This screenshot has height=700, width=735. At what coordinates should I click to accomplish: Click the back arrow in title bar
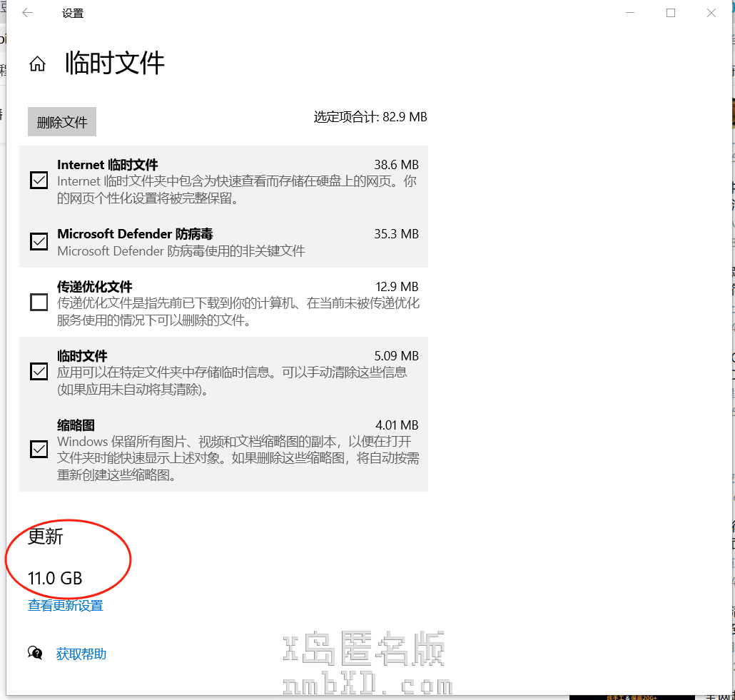click(28, 13)
